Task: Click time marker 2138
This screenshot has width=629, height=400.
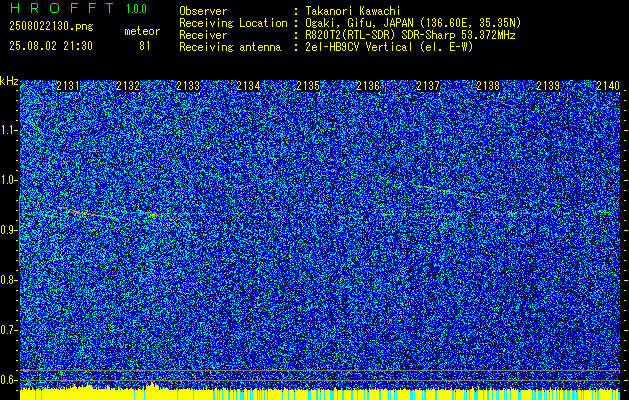Action: (x=488, y=86)
